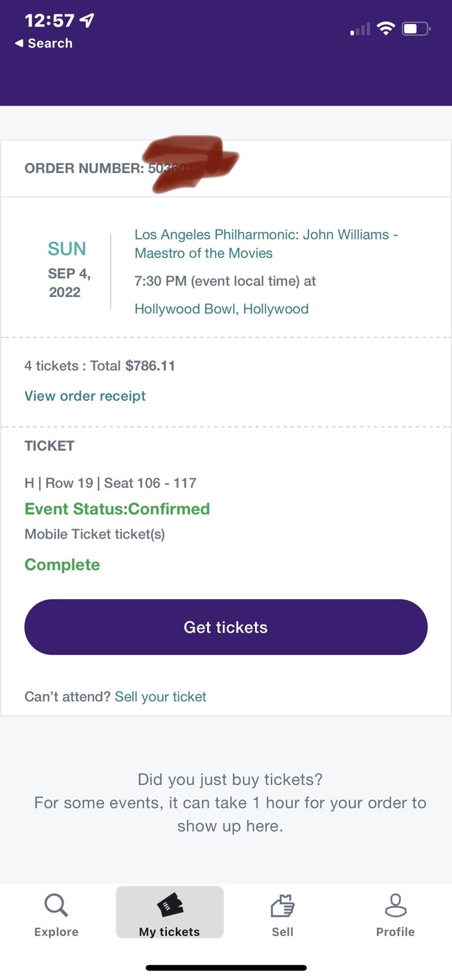Tap the Explore magnifying glass icon
Viewport: 452px width, 980px height.
(56, 905)
